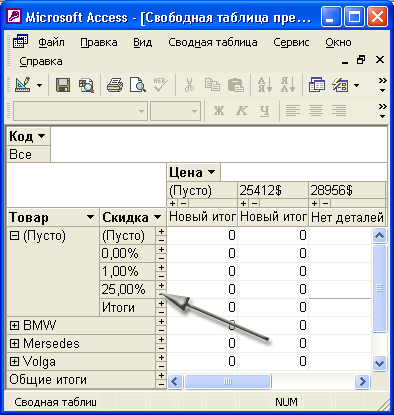
Task: Sort descending with the Я-A icon
Action: (x=288, y=85)
